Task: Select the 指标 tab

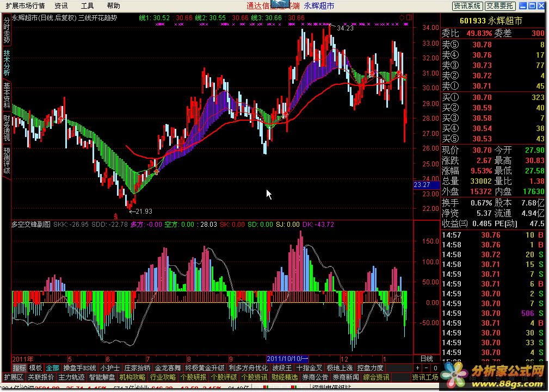Action: click(19, 368)
